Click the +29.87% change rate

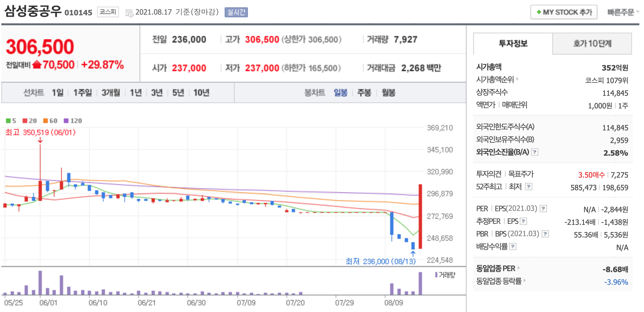click(102, 65)
